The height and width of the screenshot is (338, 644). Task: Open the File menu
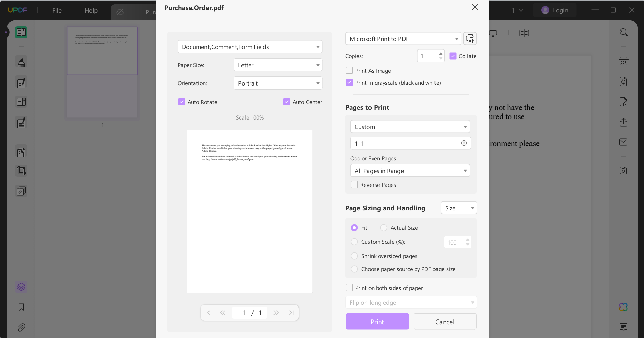pyautogui.click(x=57, y=10)
